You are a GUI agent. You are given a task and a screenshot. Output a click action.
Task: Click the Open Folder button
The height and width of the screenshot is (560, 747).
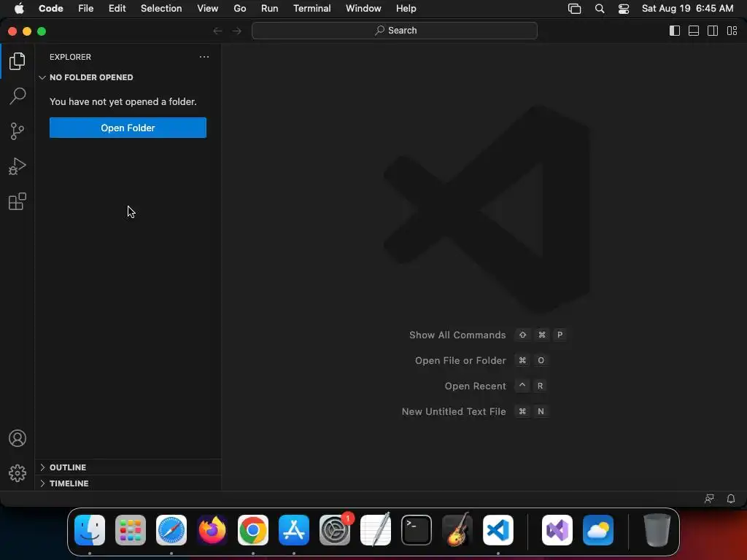pos(128,128)
